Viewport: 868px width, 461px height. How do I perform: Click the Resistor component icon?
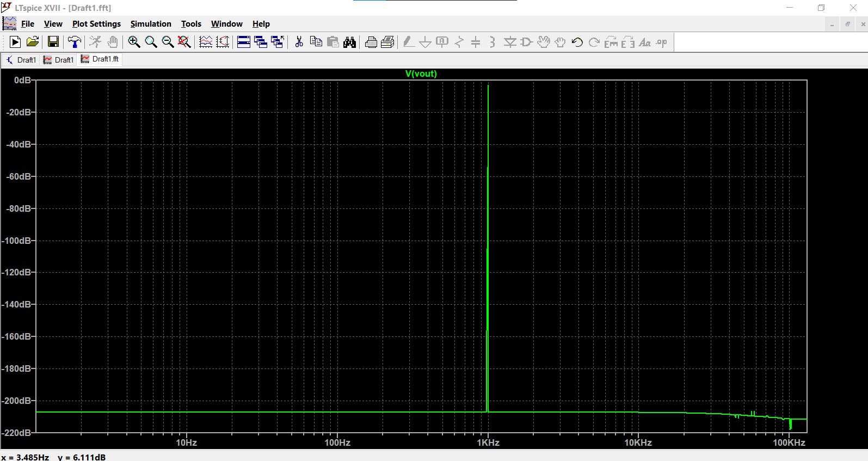click(x=459, y=42)
